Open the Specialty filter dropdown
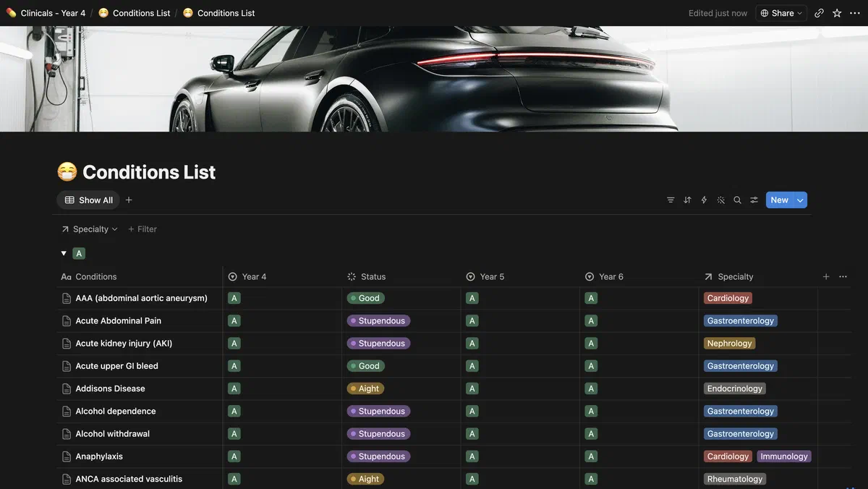 tap(90, 229)
